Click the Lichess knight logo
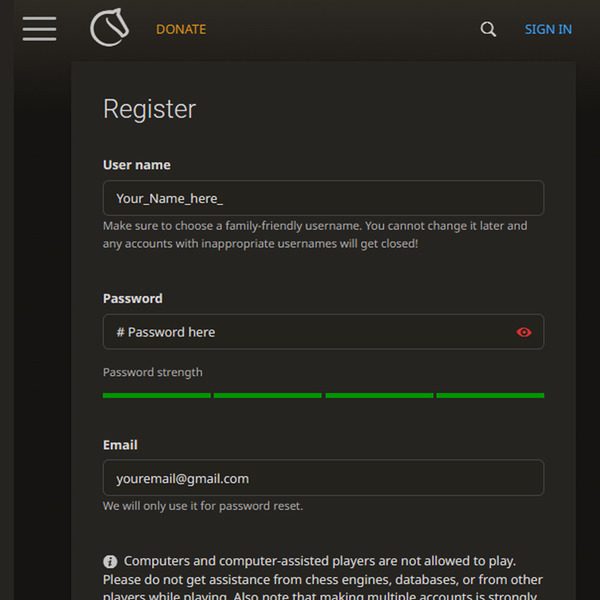Viewport: 600px width, 600px height. [x=109, y=29]
